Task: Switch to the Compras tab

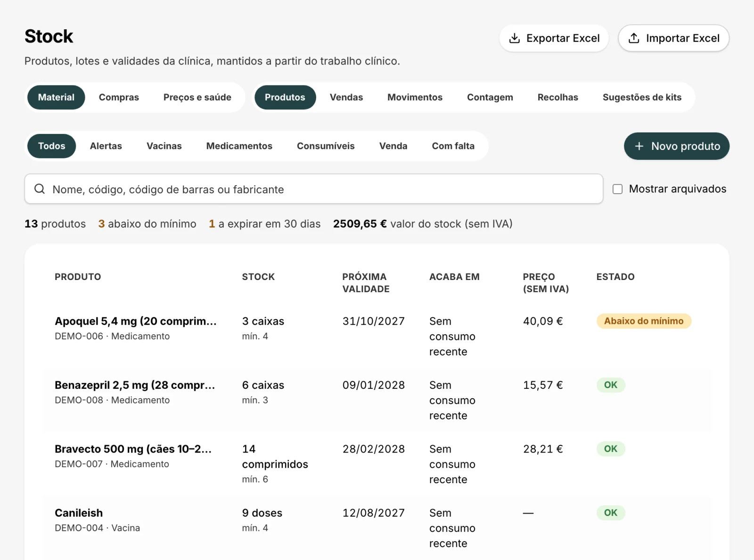Action: [119, 97]
